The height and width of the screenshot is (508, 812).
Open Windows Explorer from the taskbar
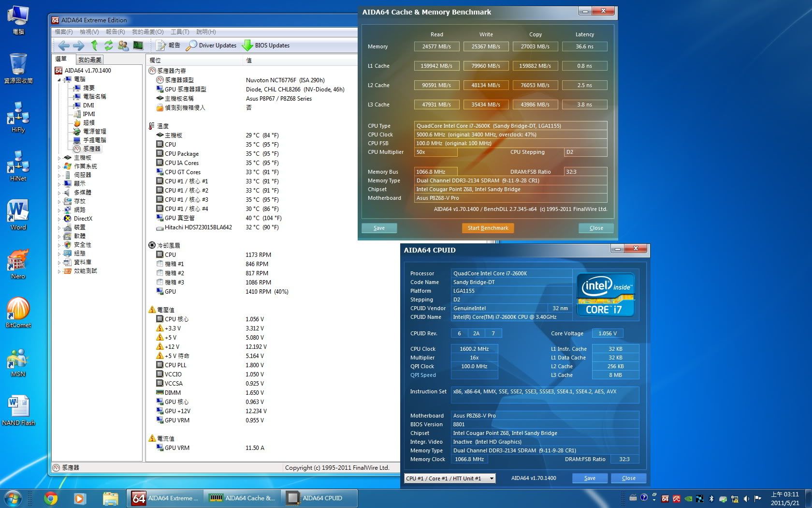(110, 498)
